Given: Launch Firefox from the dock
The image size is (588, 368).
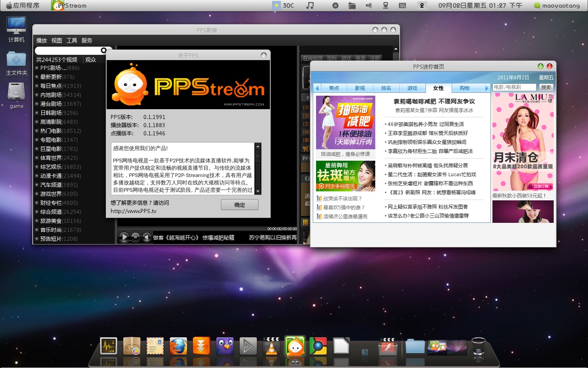Looking at the screenshot, I should [x=178, y=346].
